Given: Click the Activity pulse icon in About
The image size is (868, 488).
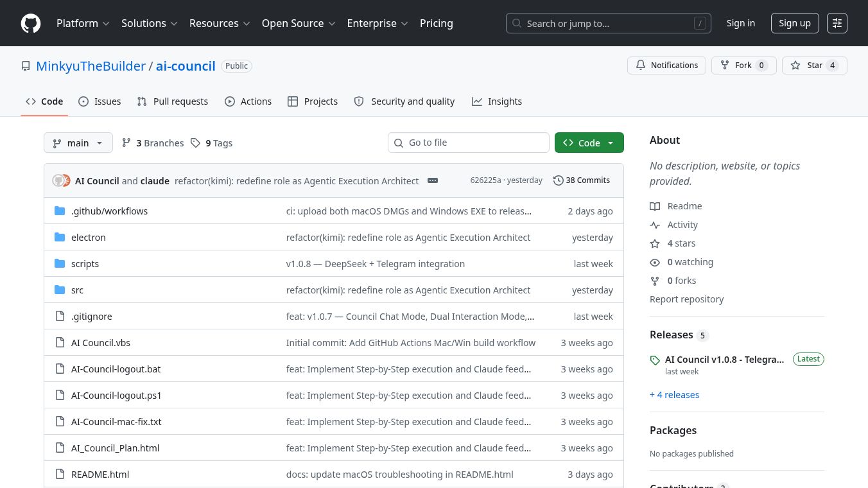Looking at the screenshot, I should [x=655, y=225].
